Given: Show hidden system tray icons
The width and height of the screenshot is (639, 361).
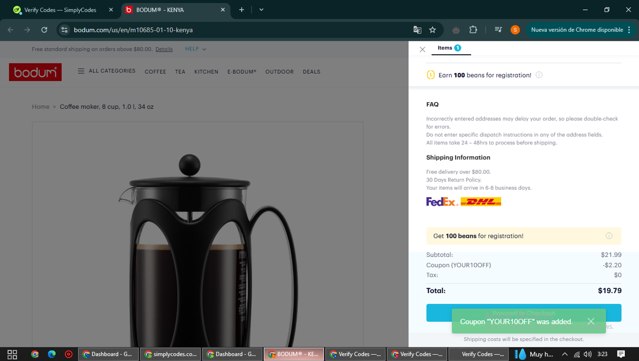Looking at the screenshot, I should pos(564,354).
